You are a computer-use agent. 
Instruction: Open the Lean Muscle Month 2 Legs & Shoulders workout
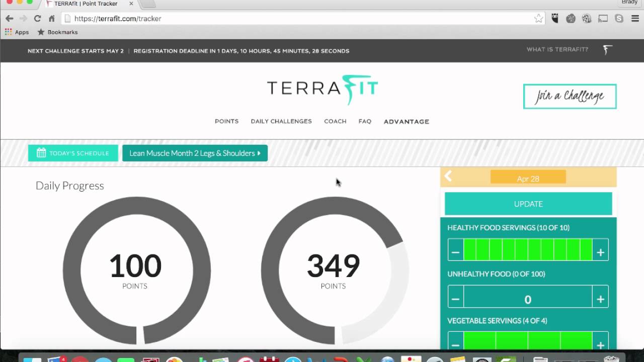pos(195,153)
